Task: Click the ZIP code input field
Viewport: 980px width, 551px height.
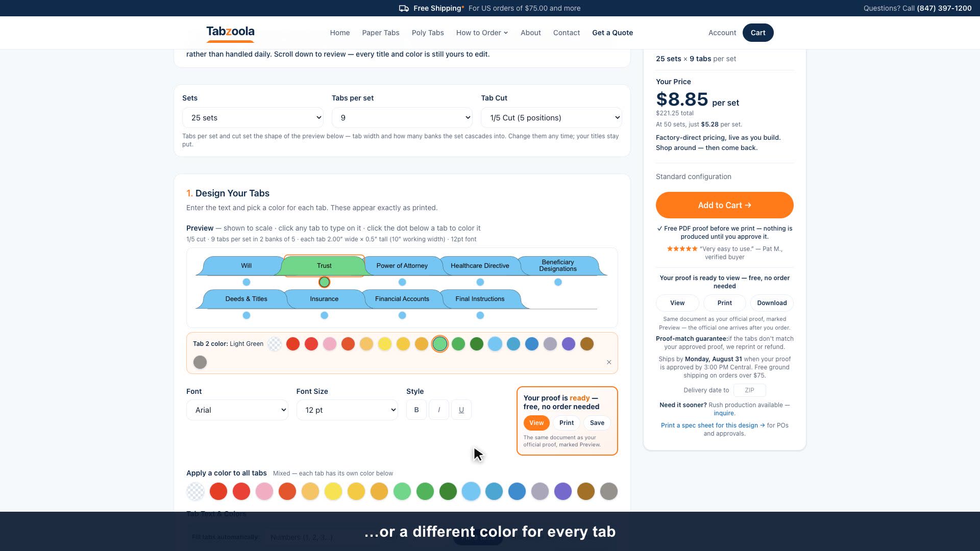Action: (x=749, y=390)
